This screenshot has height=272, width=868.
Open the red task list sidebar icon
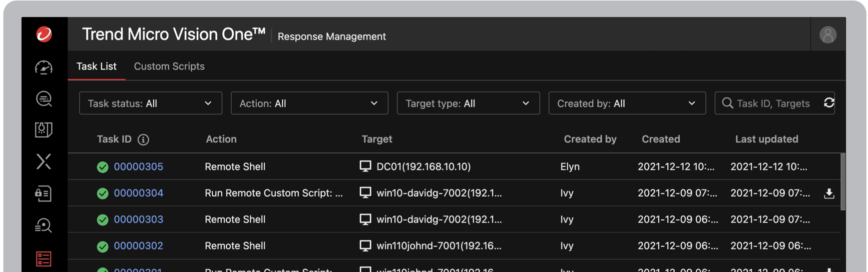click(43, 258)
